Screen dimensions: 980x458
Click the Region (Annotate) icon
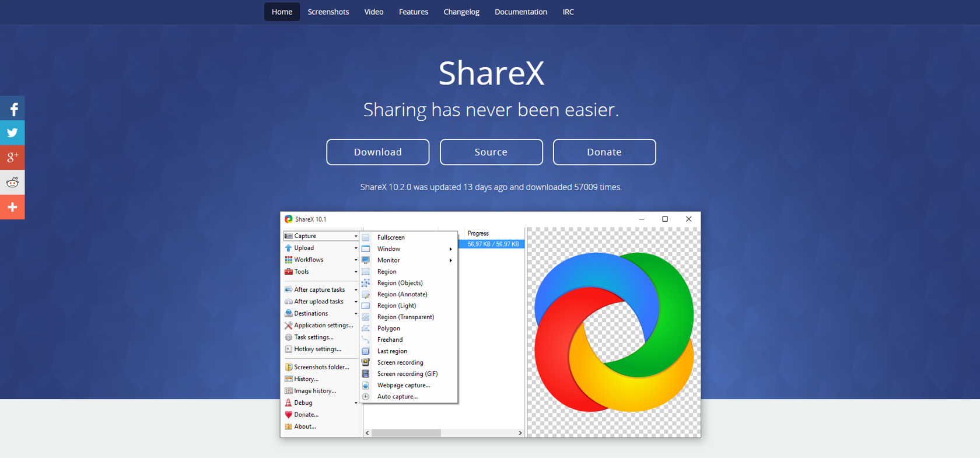pos(366,294)
